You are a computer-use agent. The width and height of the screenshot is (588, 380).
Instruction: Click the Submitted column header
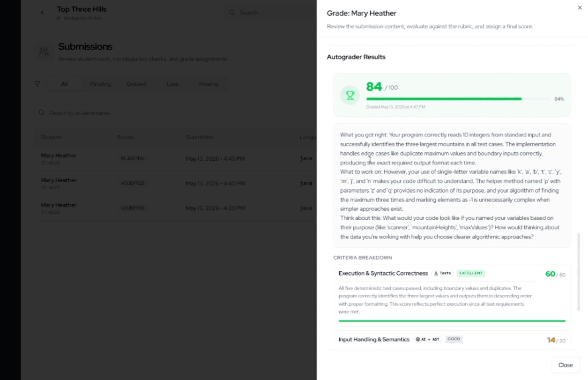point(199,137)
